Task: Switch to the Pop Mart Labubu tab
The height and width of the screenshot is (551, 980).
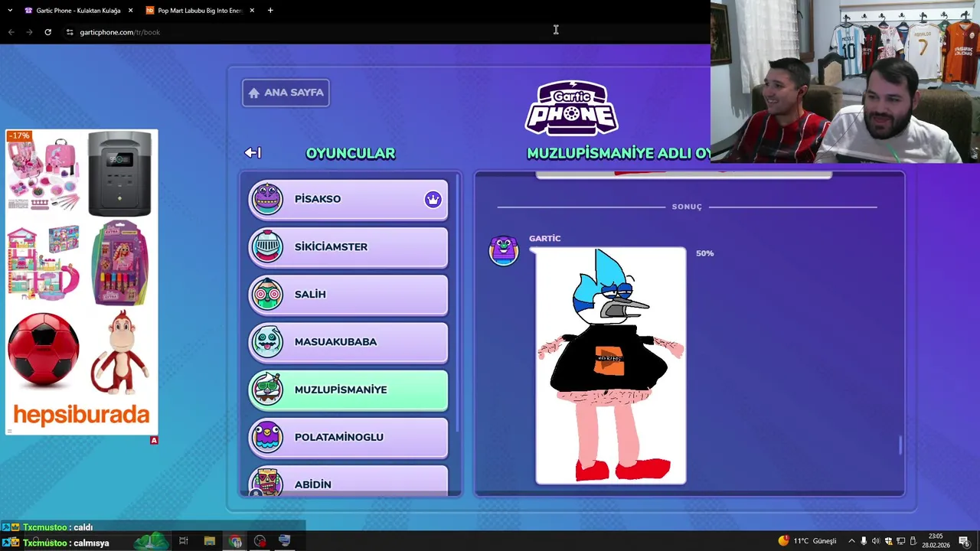Action: click(x=199, y=11)
